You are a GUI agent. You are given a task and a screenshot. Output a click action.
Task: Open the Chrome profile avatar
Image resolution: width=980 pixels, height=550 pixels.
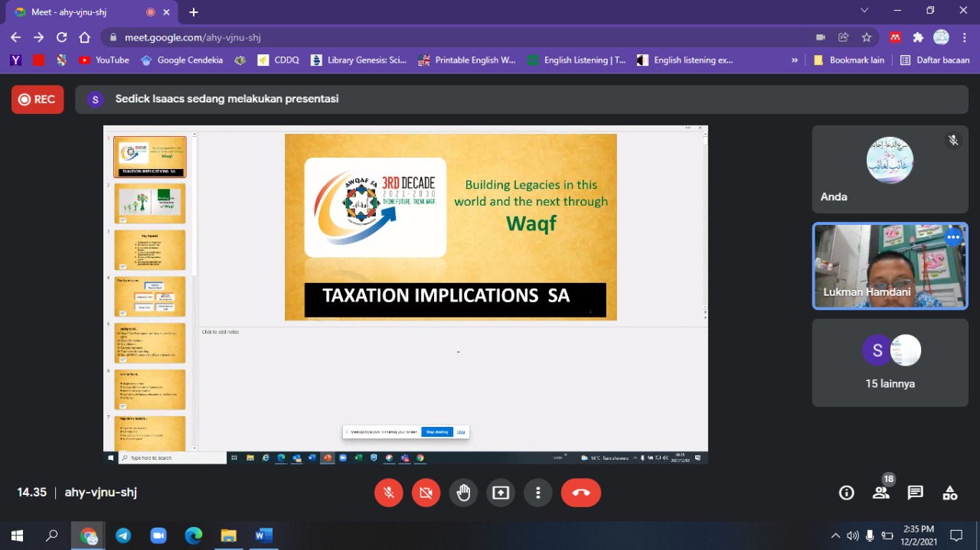(x=942, y=37)
